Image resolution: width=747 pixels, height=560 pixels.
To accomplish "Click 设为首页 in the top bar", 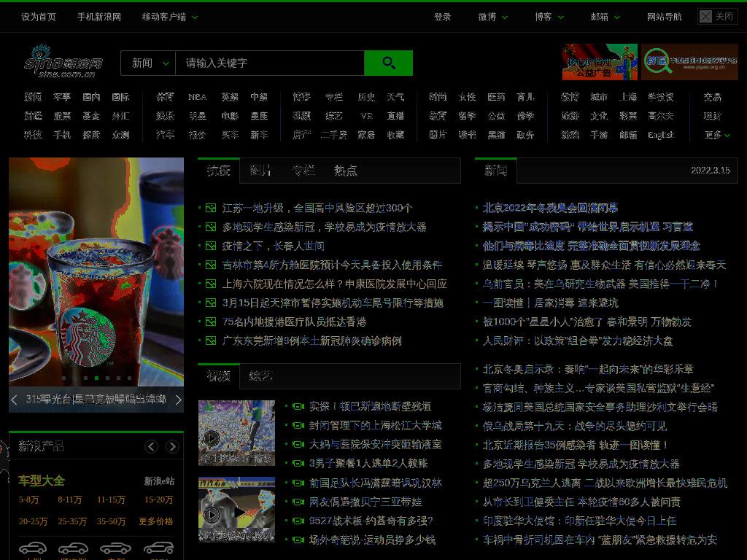I will tap(39, 17).
